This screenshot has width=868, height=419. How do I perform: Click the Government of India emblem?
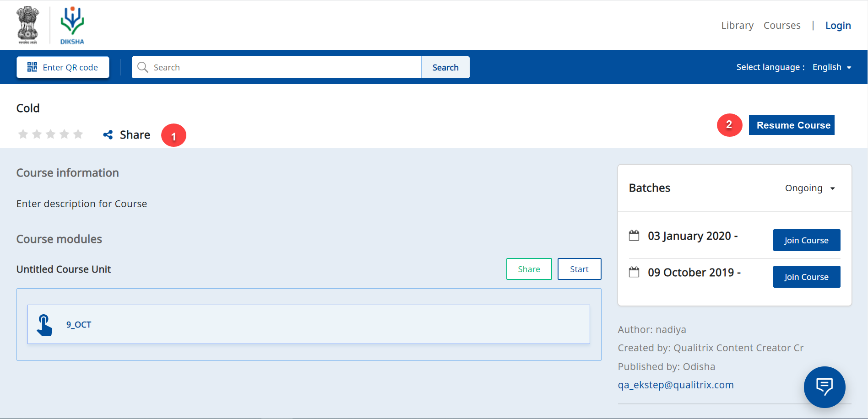point(28,25)
